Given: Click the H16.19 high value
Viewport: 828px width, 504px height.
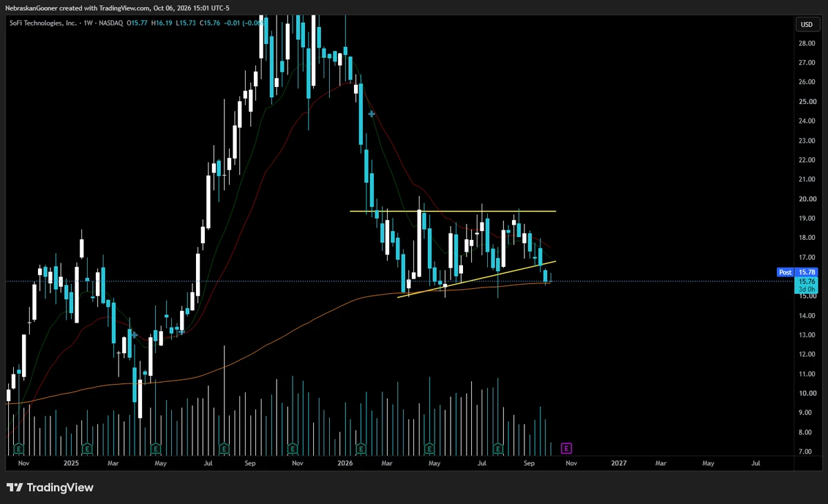Looking at the screenshot, I should click(x=161, y=23).
